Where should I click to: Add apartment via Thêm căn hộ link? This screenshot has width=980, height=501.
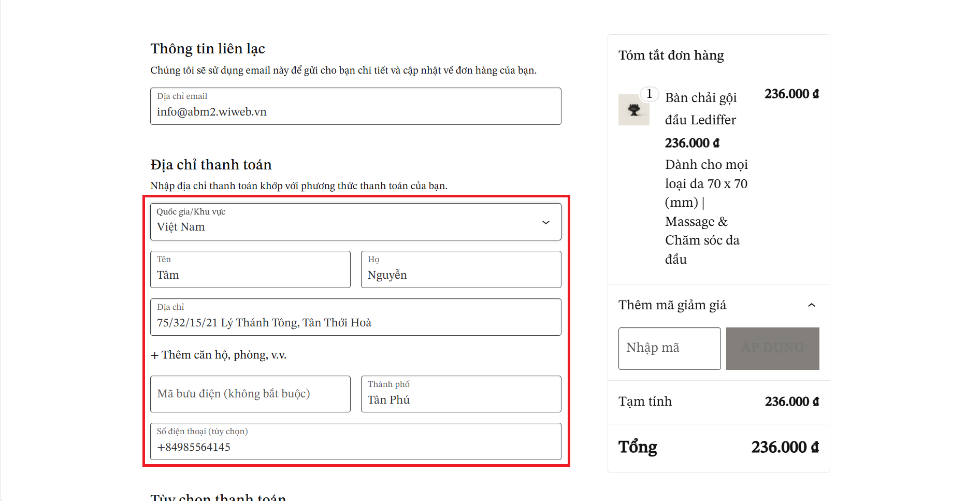[219, 355]
